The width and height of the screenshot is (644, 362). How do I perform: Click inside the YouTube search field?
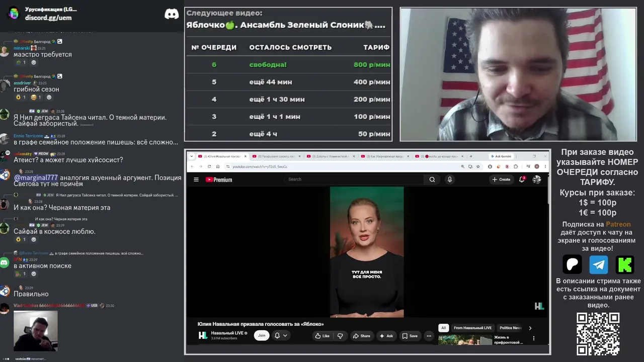coord(355,179)
